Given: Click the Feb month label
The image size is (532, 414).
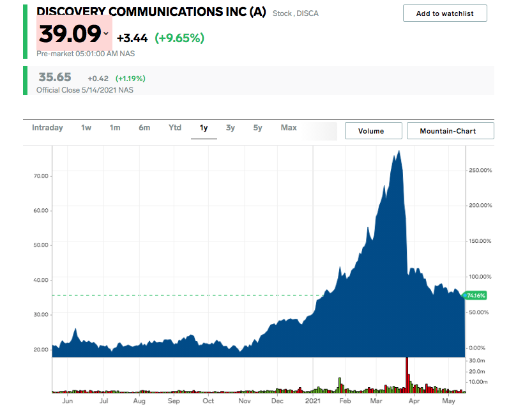Looking at the screenshot, I should (345, 401).
